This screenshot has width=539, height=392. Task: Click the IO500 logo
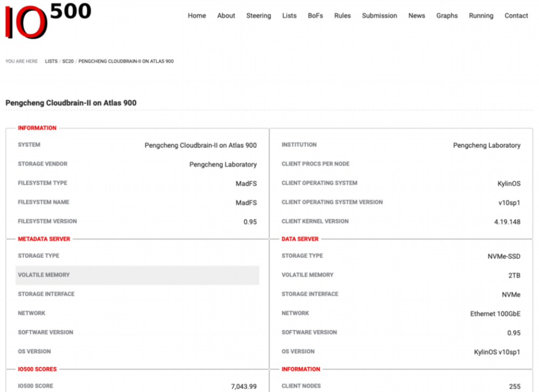tap(47, 20)
